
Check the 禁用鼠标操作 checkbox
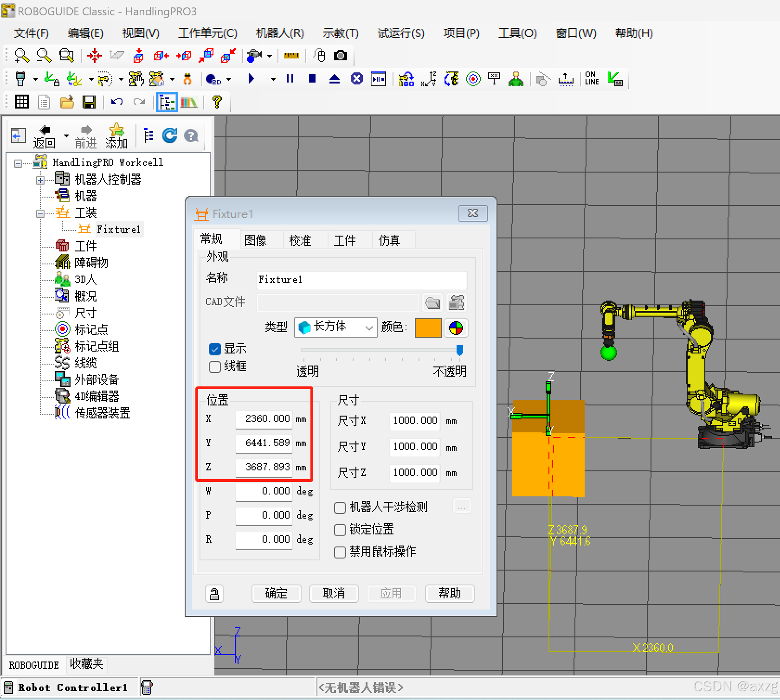click(x=340, y=552)
